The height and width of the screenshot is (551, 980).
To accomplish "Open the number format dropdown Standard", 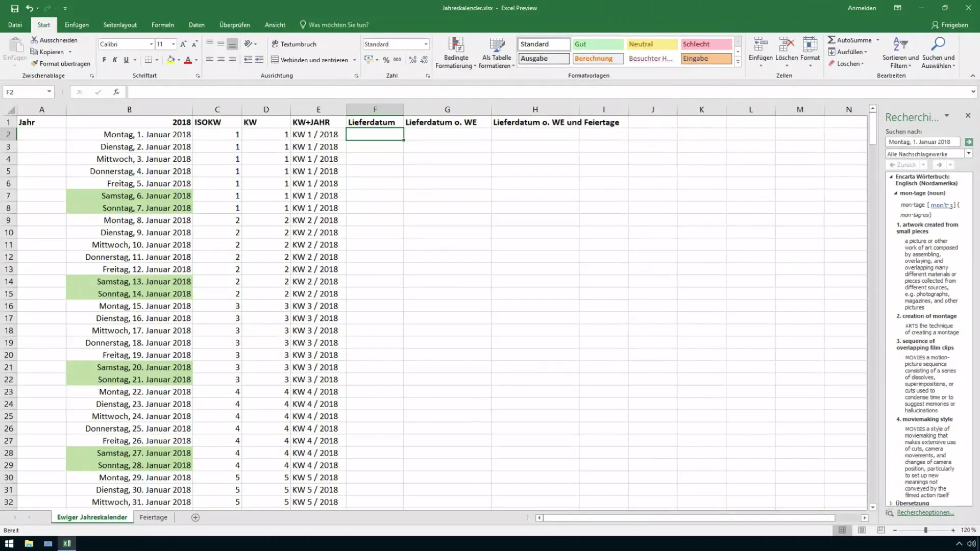I will click(x=426, y=44).
